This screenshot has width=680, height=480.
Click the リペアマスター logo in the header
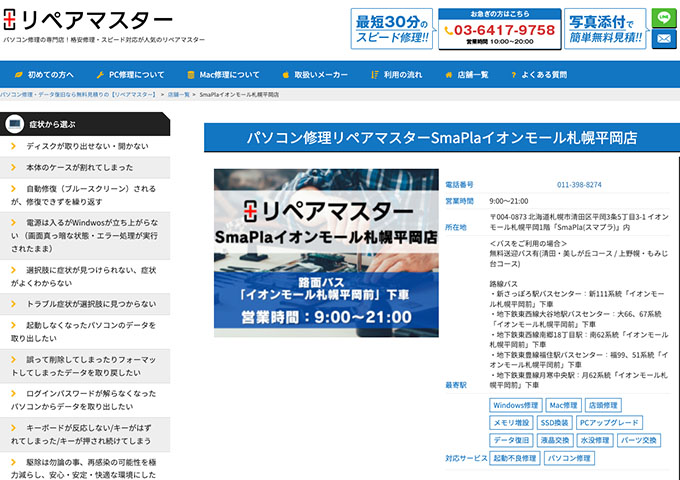tap(88, 19)
